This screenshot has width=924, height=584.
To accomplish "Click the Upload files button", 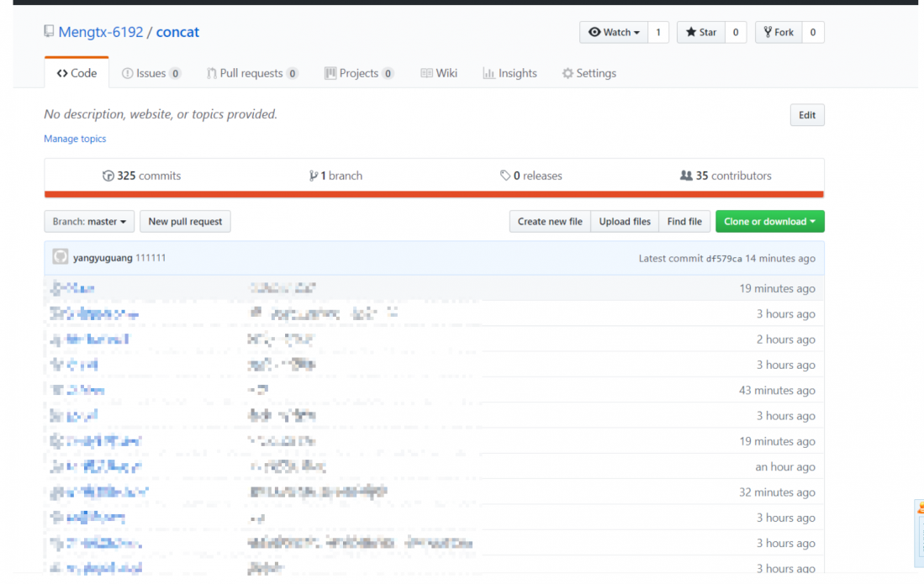I will [x=625, y=221].
